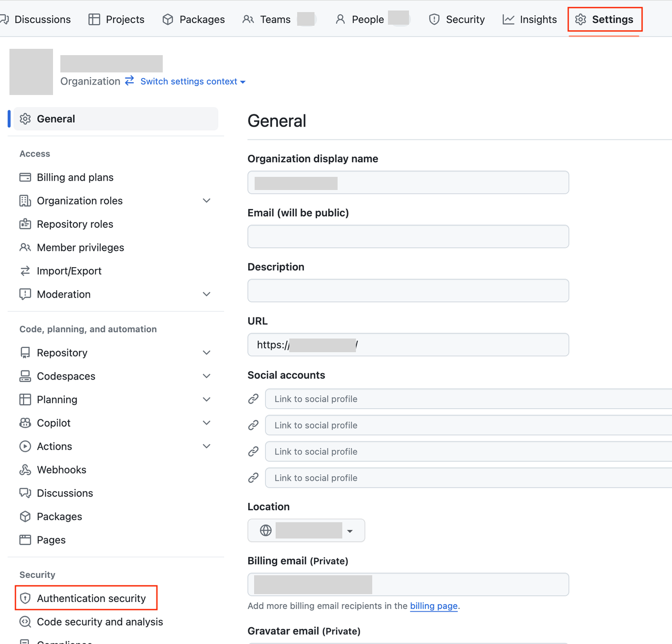Collapse the Moderation section in the sidebar
The height and width of the screenshot is (644, 672).
click(x=206, y=294)
